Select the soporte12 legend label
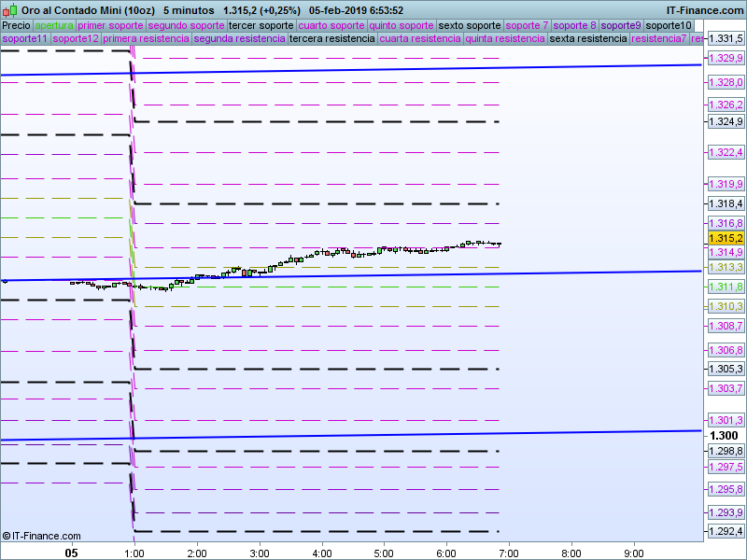The height and width of the screenshot is (560, 747). click(76, 38)
